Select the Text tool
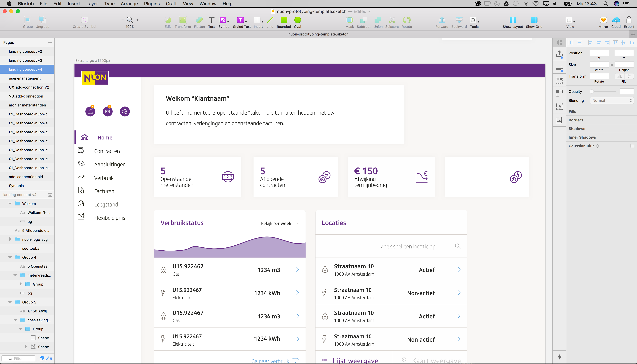 click(x=212, y=20)
